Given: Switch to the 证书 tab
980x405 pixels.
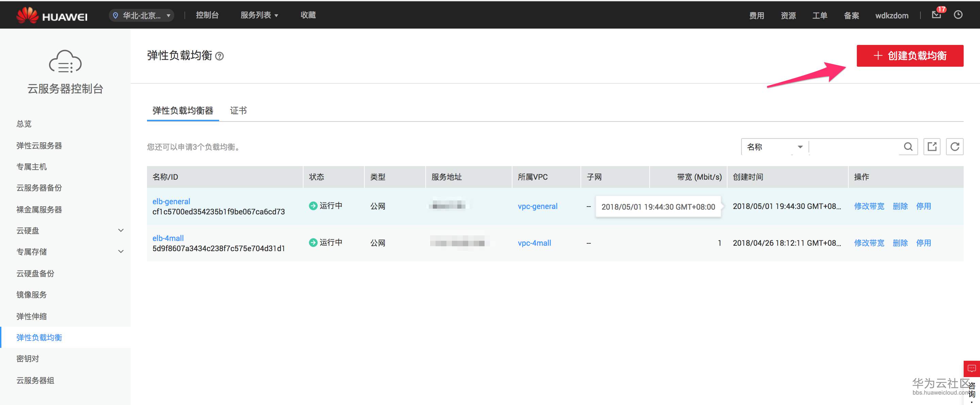Looking at the screenshot, I should tap(238, 111).
